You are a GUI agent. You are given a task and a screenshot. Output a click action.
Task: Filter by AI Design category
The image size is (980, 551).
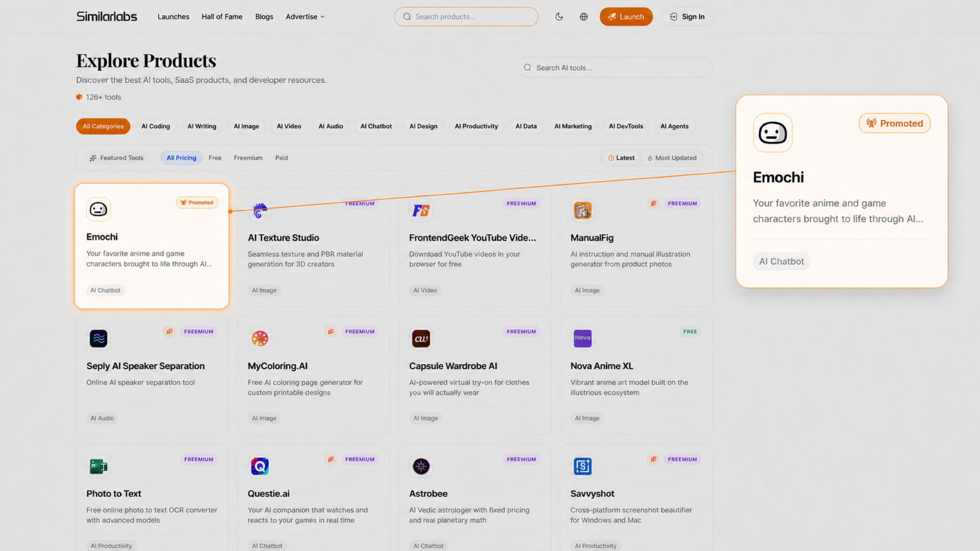pyautogui.click(x=424, y=127)
